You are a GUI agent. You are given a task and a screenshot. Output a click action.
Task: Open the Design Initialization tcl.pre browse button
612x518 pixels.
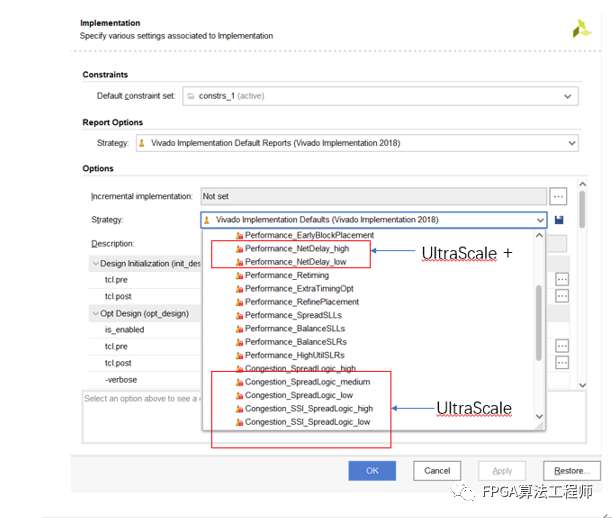pyautogui.click(x=562, y=279)
